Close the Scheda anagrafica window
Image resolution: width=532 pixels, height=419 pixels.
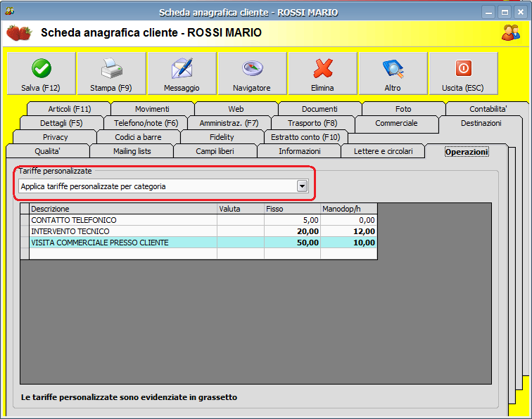(521, 13)
